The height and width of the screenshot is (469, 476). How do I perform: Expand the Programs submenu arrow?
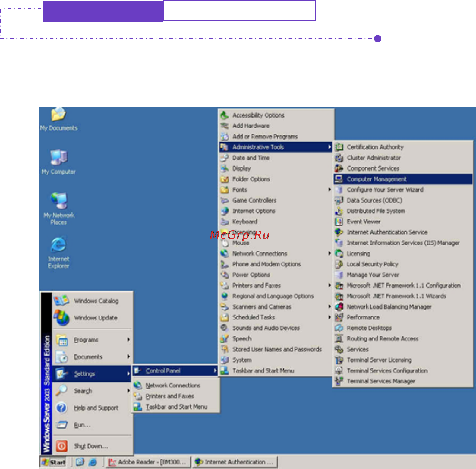[128, 340]
